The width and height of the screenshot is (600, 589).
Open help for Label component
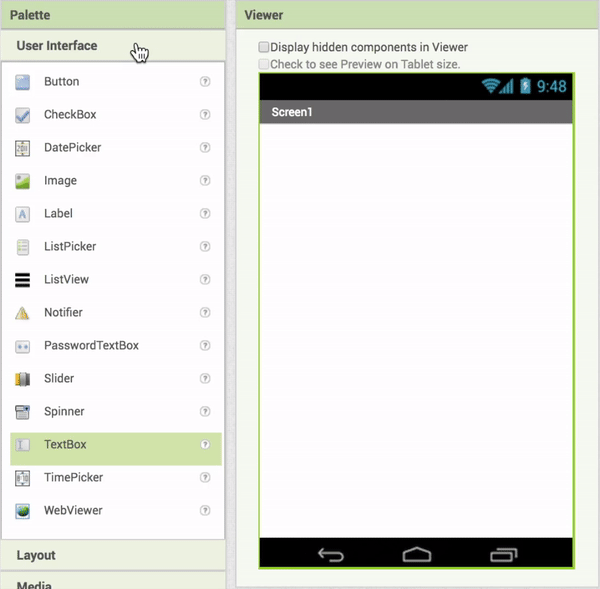tap(205, 213)
